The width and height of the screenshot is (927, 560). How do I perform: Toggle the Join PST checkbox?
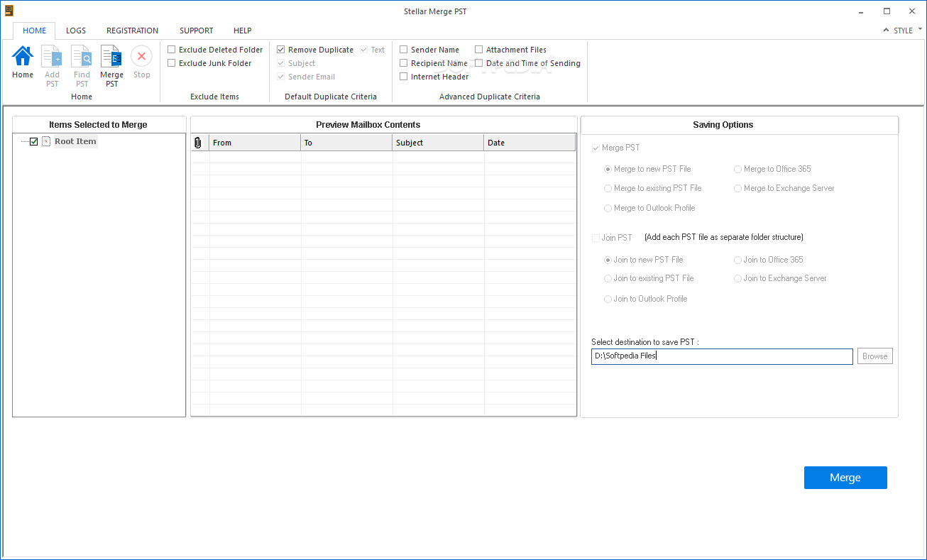(596, 238)
